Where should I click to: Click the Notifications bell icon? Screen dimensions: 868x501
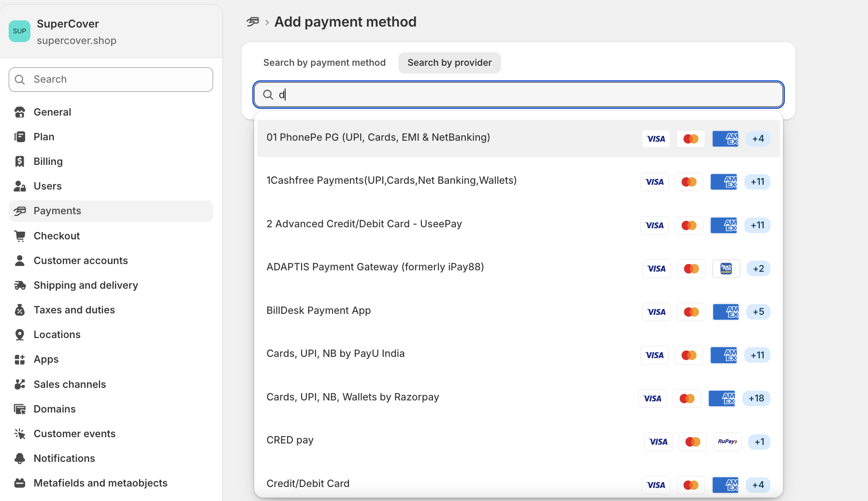pyautogui.click(x=20, y=458)
